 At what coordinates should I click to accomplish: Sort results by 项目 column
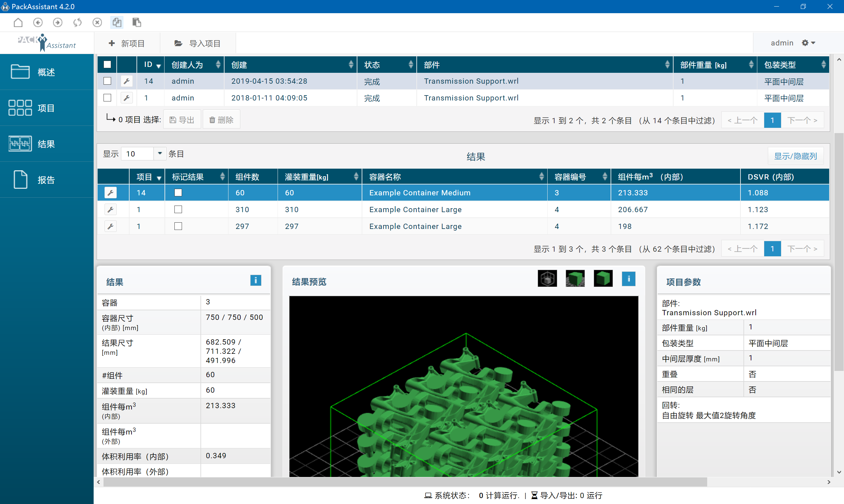(x=147, y=177)
